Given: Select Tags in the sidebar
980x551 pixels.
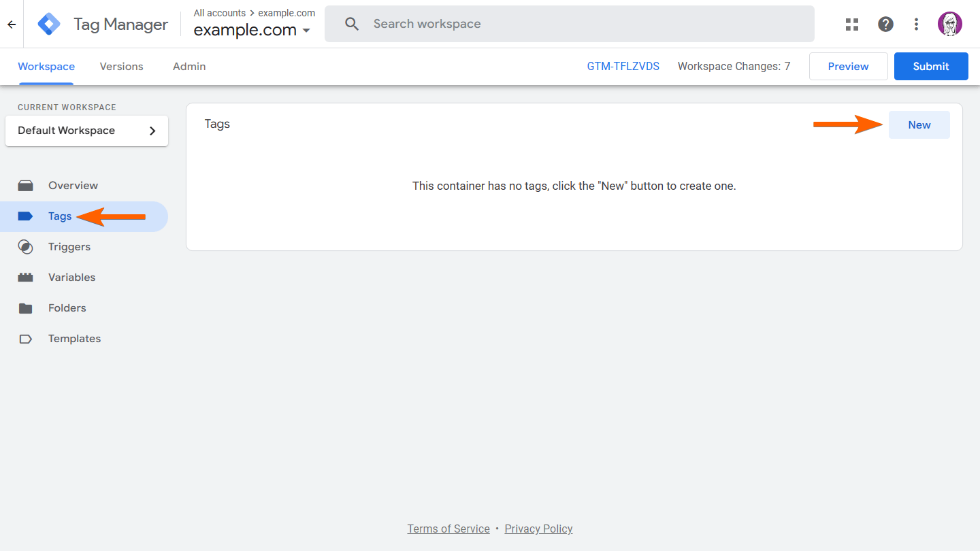Looking at the screenshot, I should [60, 216].
